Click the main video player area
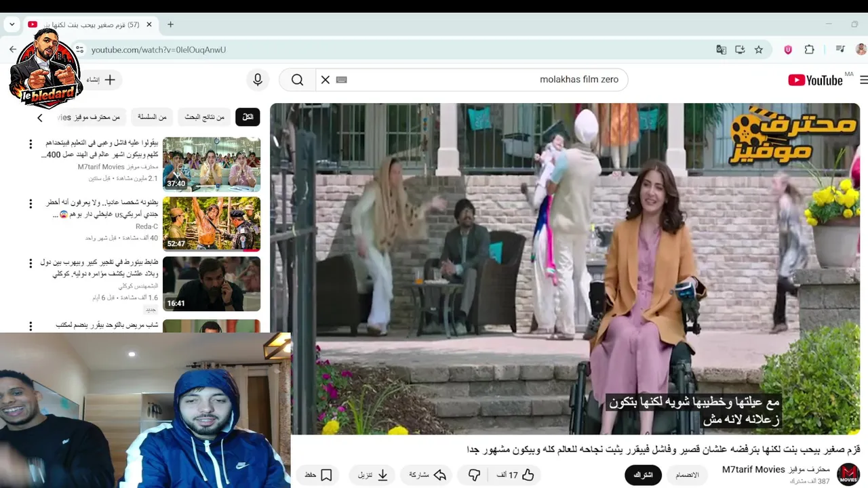 coord(565,268)
